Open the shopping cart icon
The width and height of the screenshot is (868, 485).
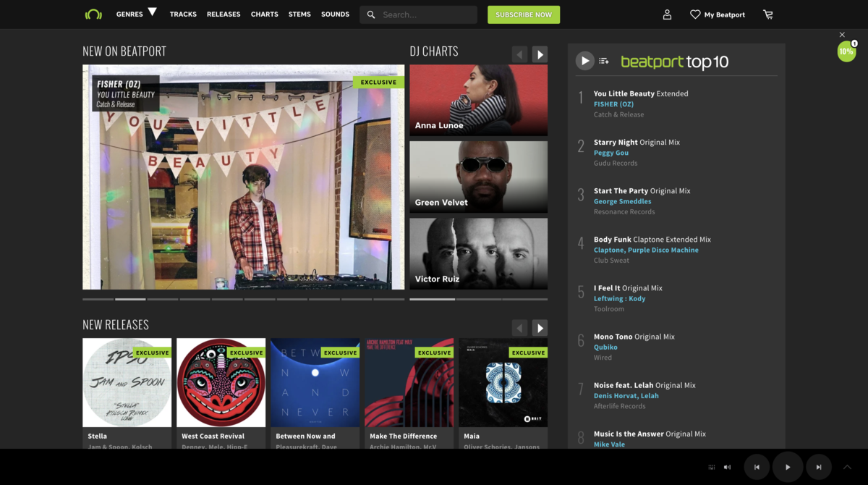768,14
